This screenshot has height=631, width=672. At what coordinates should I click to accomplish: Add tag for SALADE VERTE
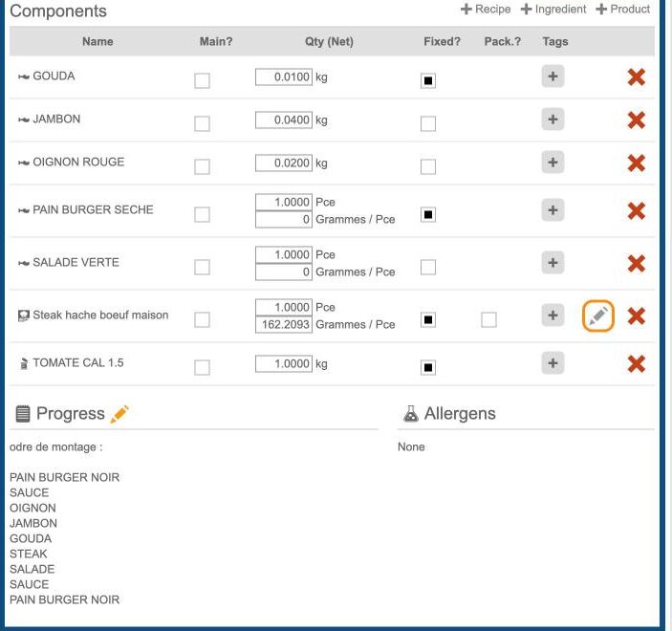(x=553, y=263)
